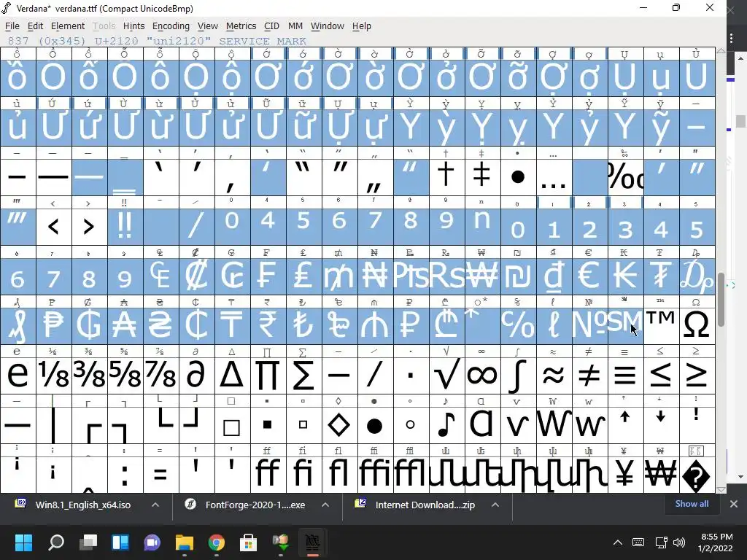Select the numero № glyph cell
The width and height of the screenshot is (747, 560).
tap(589, 325)
